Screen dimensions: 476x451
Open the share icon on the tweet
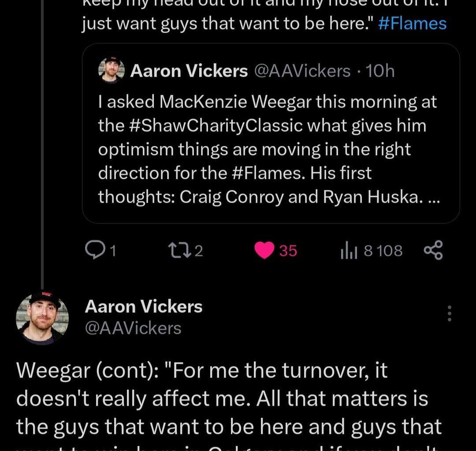pyautogui.click(x=433, y=250)
